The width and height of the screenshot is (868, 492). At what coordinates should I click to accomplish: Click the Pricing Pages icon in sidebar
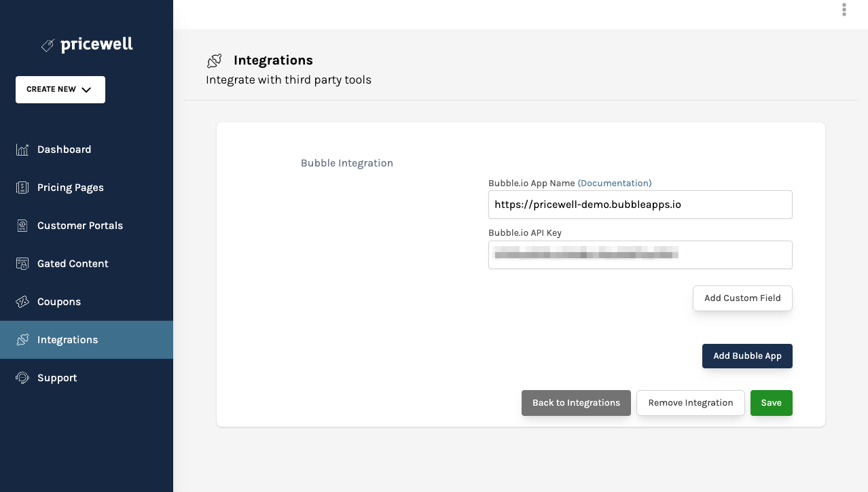pos(24,188)
